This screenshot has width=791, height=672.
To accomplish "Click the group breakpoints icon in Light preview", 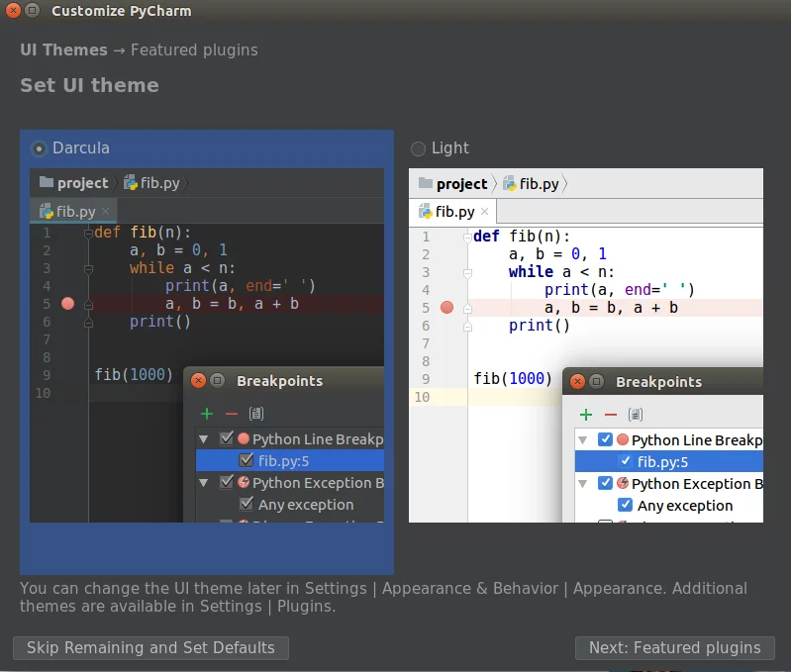I will 636,415.
